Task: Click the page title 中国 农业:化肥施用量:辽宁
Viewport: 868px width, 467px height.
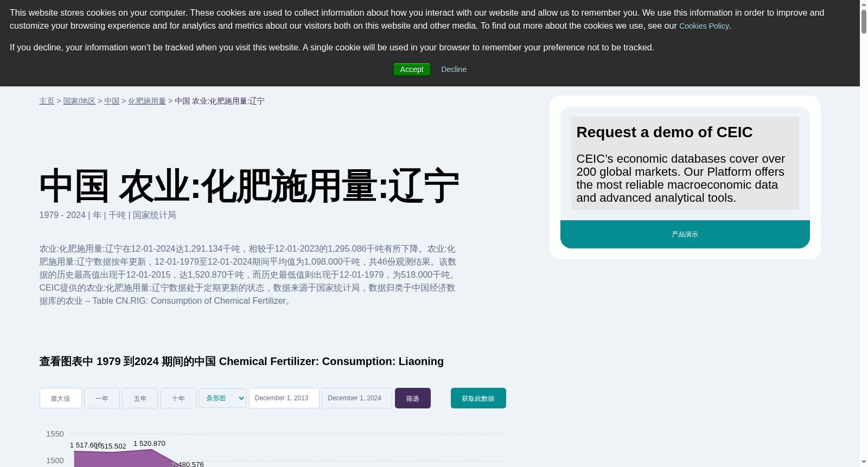Action: pos(249,186)
